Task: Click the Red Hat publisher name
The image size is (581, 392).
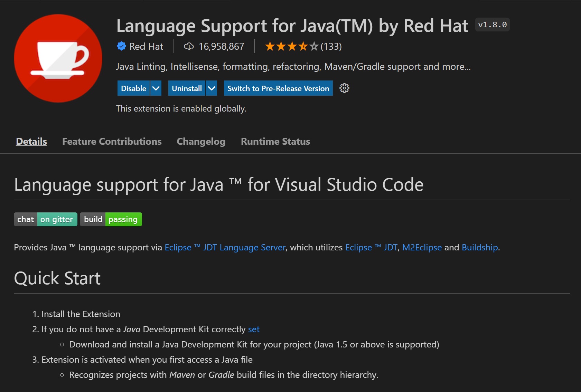Action: pos(146,46)
